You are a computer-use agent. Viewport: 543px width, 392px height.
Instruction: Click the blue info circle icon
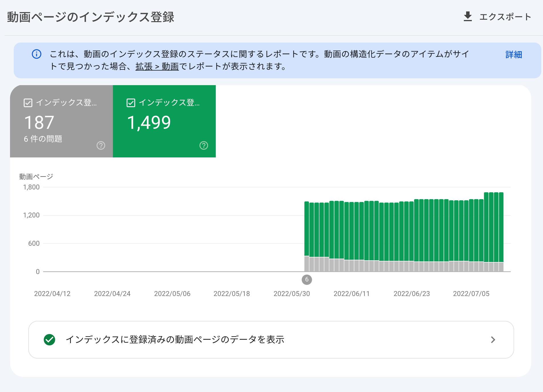(x=37, y=54)
